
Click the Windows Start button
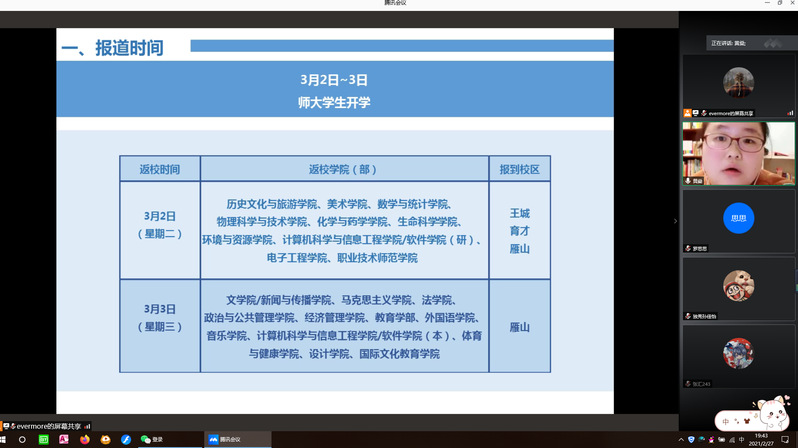point(4,439)
